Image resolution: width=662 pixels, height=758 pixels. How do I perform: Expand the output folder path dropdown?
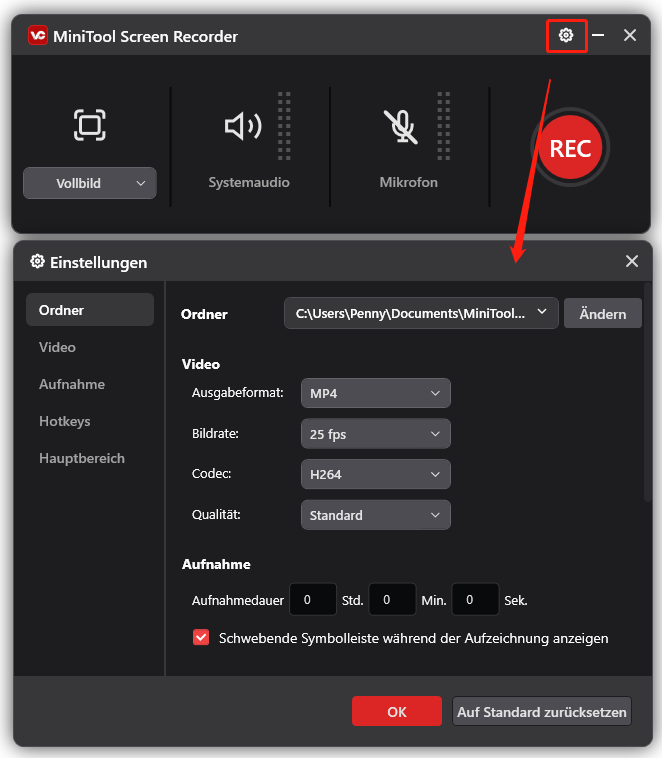tap(421, 313)
